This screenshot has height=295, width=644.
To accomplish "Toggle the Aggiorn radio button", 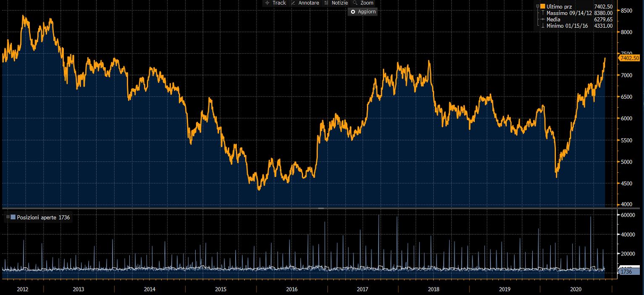I will 353,12.
